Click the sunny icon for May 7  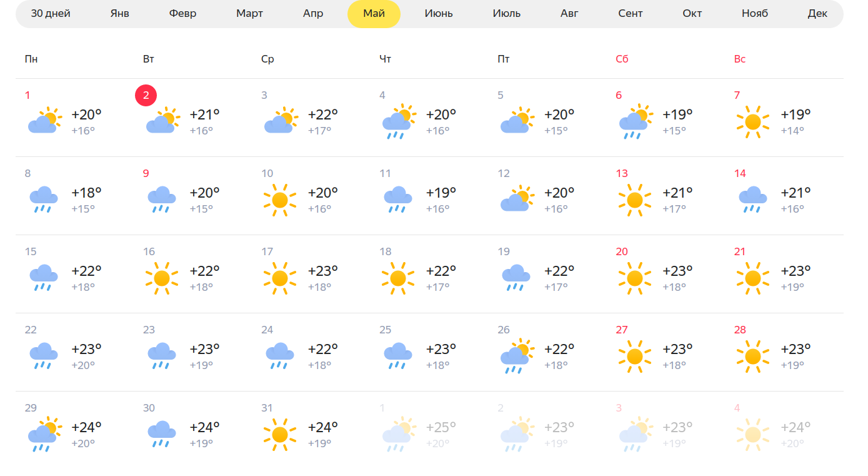click(x=753, y=122)
